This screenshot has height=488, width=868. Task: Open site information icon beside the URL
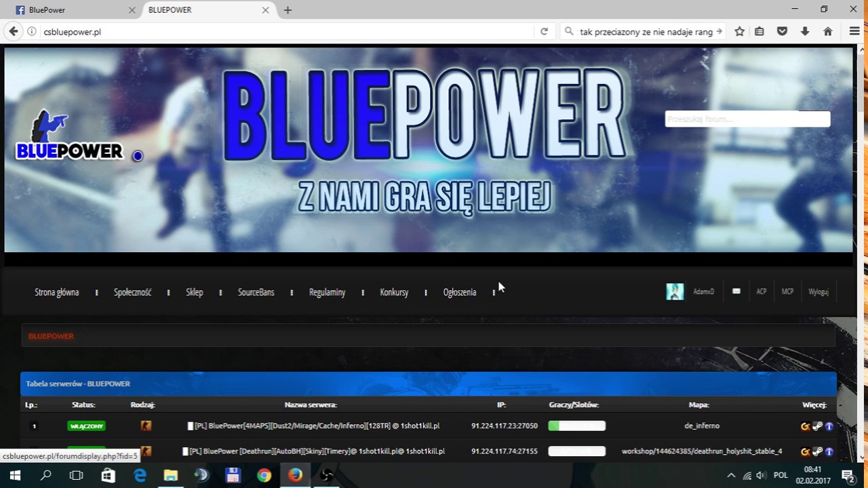point(32,31)
